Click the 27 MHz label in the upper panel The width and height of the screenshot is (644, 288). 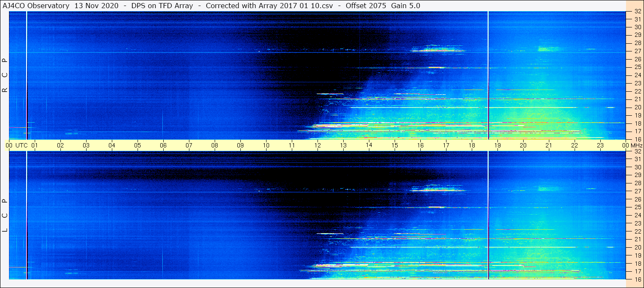637,51
